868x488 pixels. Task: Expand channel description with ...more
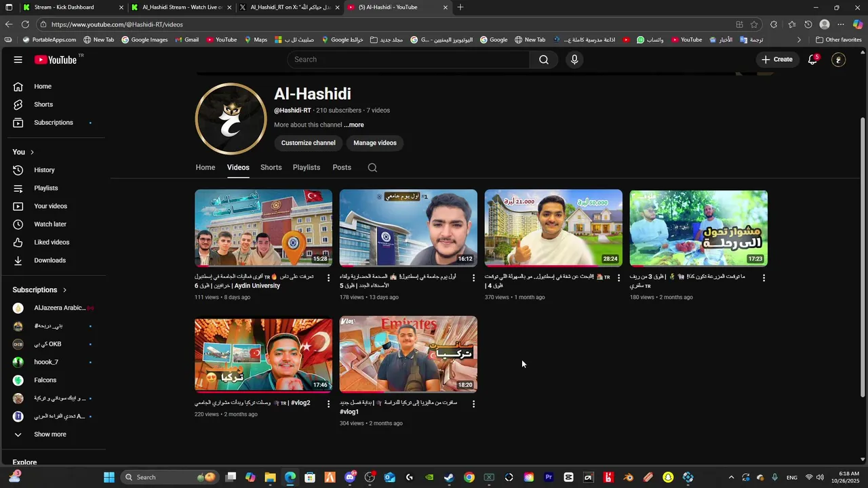click(x=354, y=125)
